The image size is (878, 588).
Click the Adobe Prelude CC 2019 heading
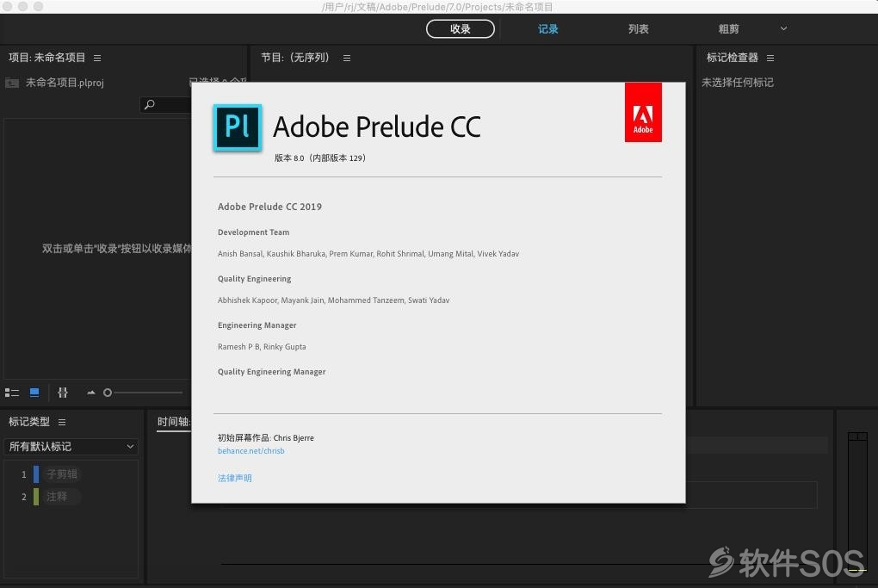tap(270, 207)
